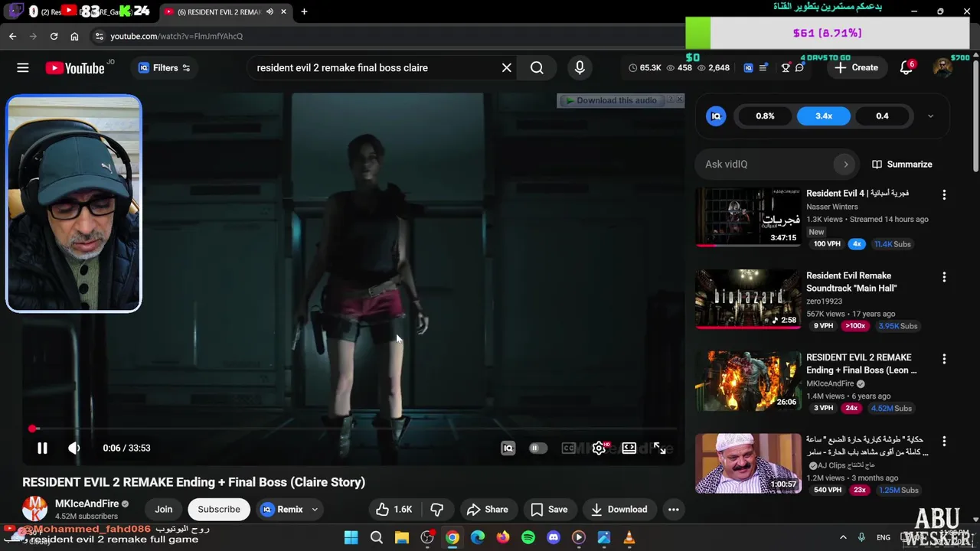Open vidIQ Filters options
Screen dimensions: 980x551
pos(164,68)
